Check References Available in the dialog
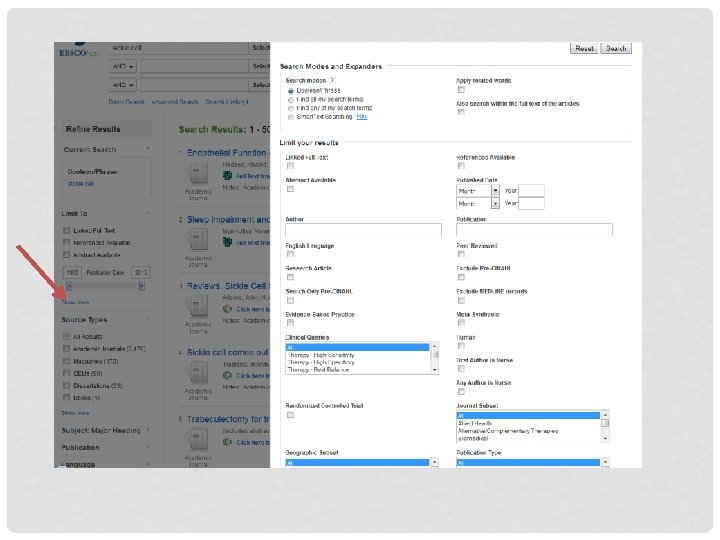The width and height of the screenshot is (720, 540). click(461, 166)
